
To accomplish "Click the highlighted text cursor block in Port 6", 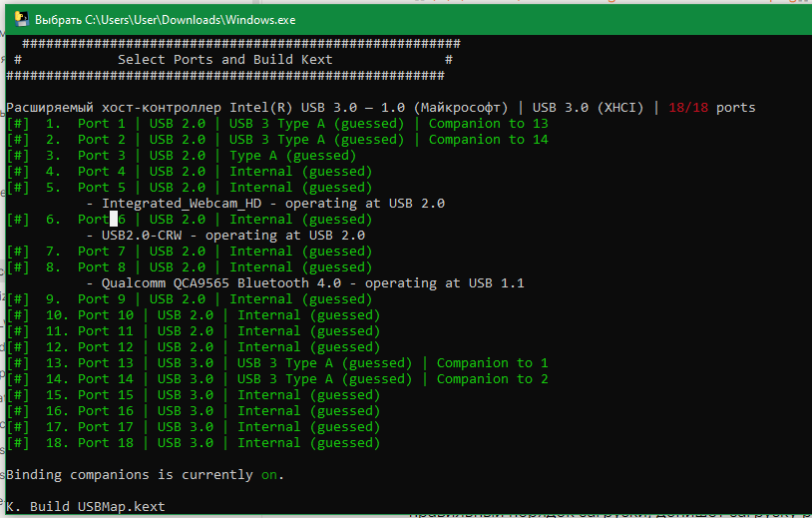I will [114, 220].
